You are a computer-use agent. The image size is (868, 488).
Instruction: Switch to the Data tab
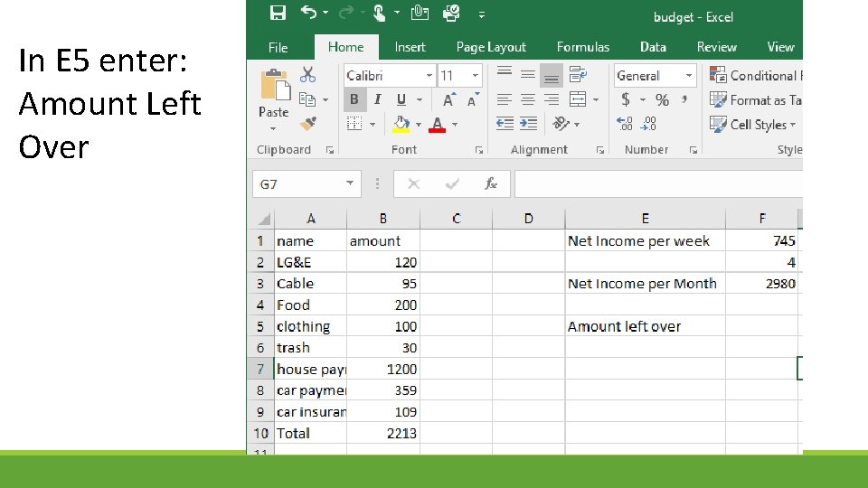pos(653,48)
